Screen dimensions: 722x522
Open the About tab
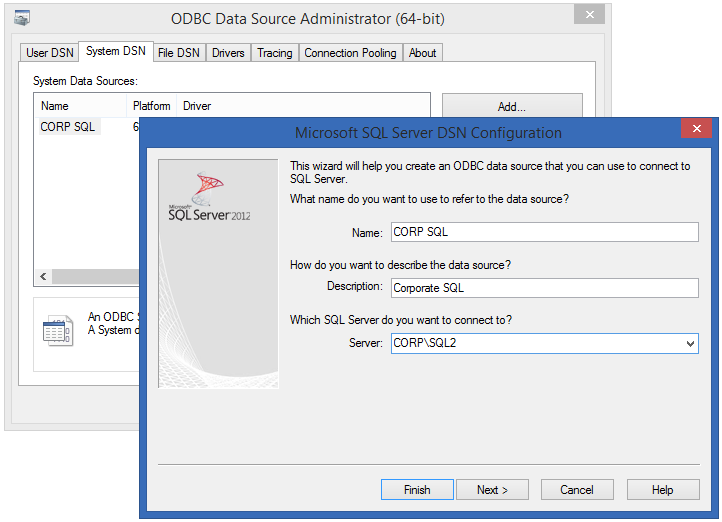(x=422, y=53)
